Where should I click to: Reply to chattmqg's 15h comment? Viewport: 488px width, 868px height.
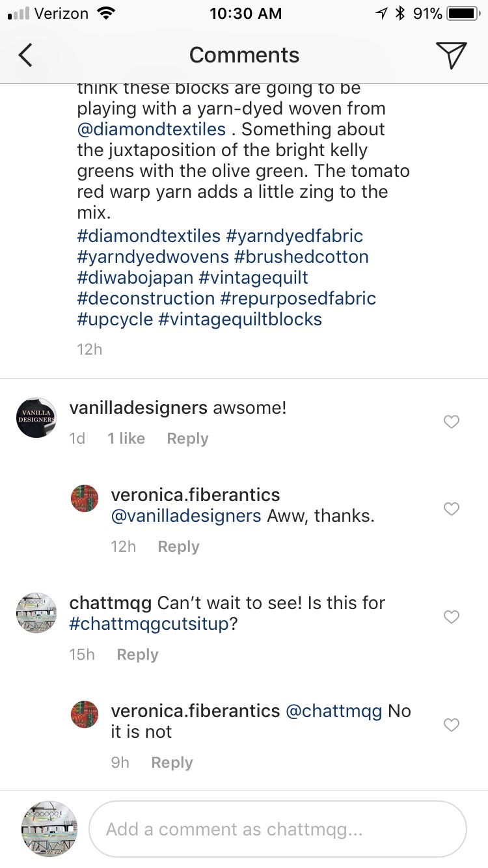137,655
